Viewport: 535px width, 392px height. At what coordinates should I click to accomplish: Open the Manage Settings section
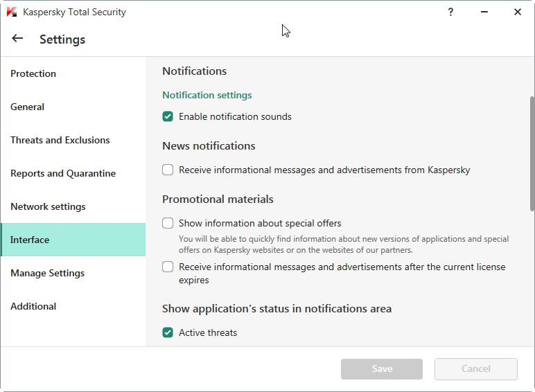73,273
